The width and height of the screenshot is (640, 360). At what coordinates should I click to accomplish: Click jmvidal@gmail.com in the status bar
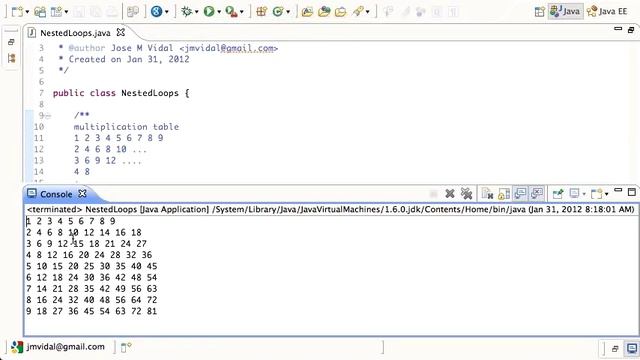(x=65, y=347)
